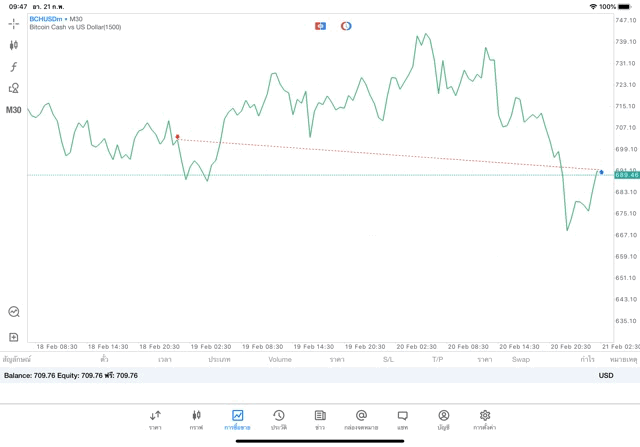Click the circular icon with check mark at lower left
Screen dimensions: 640x447
pos(14,312)
